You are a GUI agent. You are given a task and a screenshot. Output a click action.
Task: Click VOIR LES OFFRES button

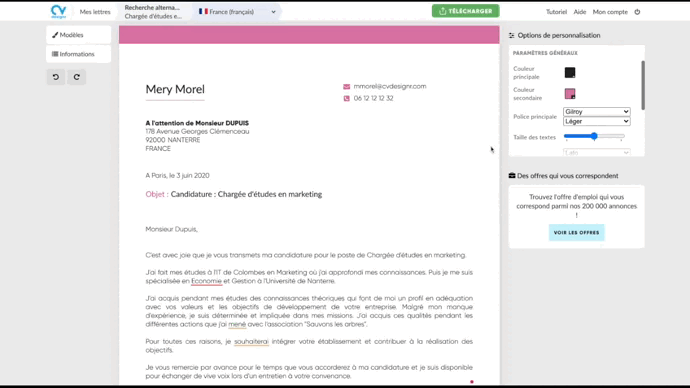(576, 232)
